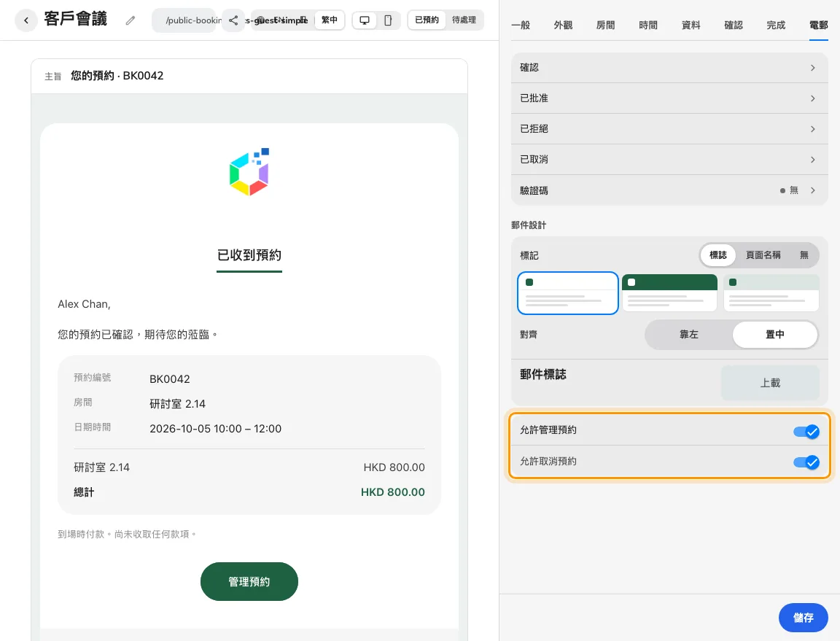Select 待處理 preview state
This screenshot has width=840, height=641.
point(464,20)
